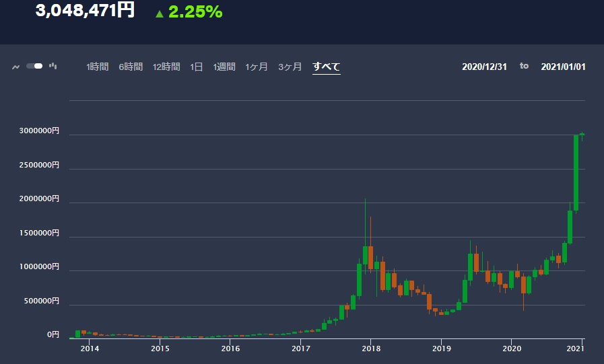
Task: Click the 2017 x-axis label
Action: [301, 349]
